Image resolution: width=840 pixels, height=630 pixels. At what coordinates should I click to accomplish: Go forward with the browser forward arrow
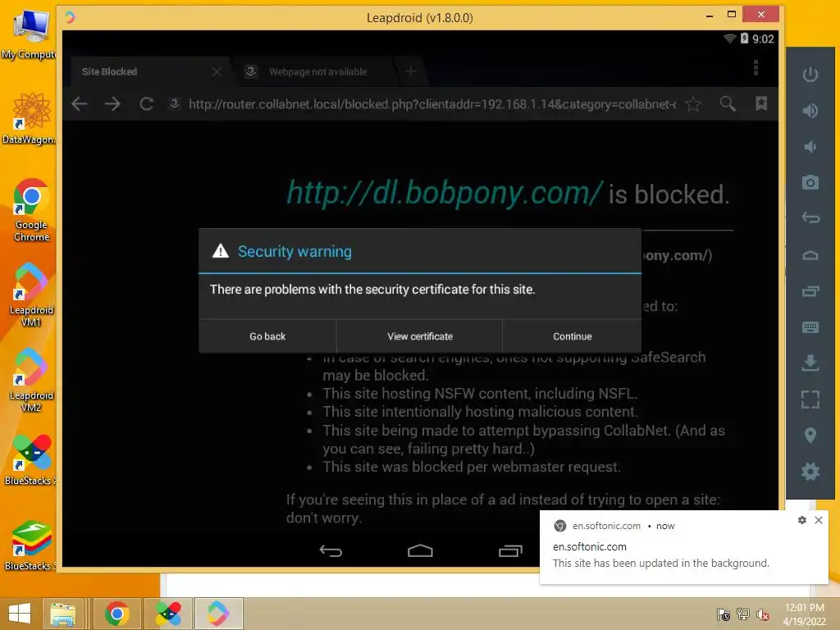(x=112, y=104)
